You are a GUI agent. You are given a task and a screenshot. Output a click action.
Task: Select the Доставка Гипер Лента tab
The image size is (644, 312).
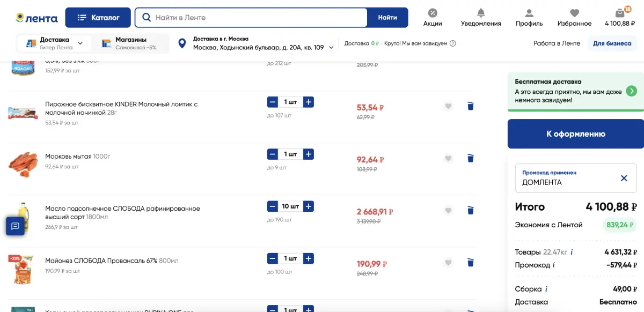54,43
